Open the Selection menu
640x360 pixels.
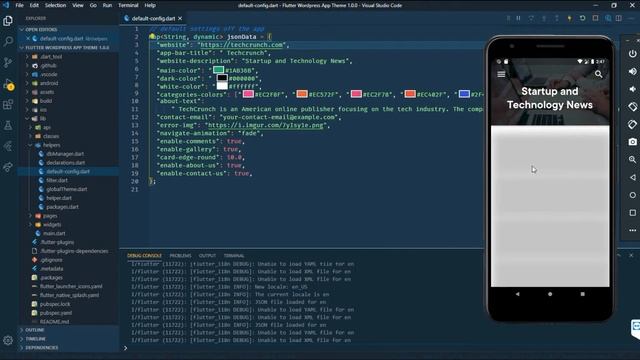55,5
